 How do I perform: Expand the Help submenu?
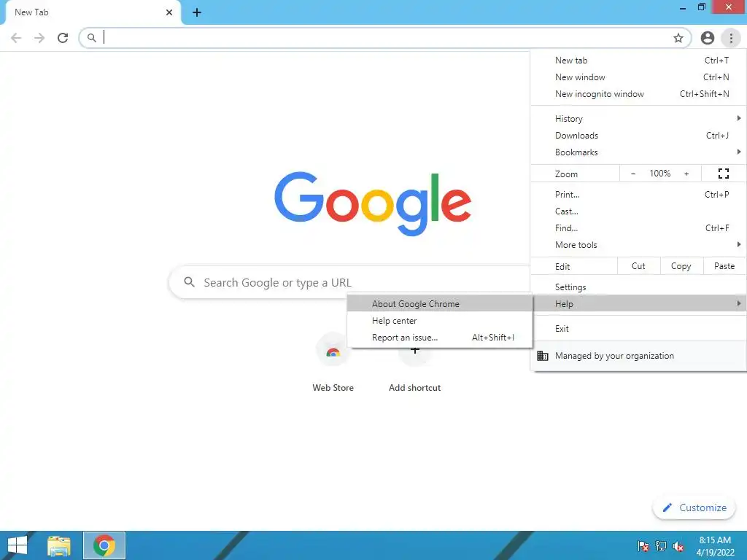point(638,304)
